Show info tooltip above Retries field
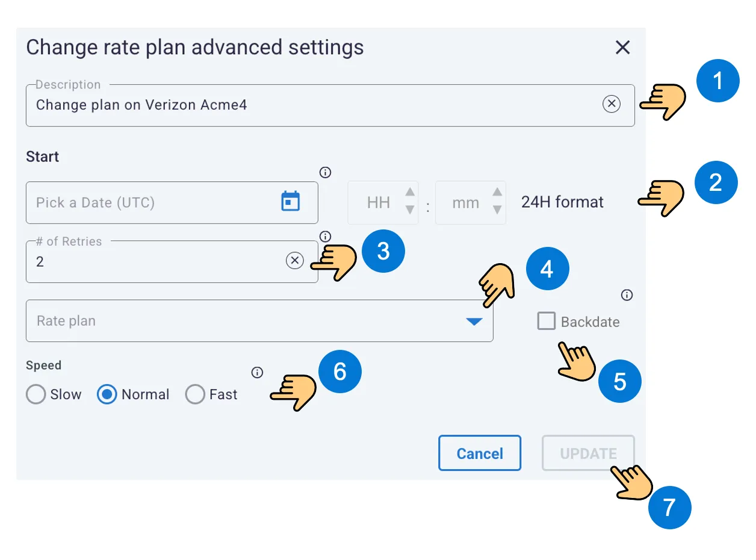756x560 pixels. pos(326,236)
